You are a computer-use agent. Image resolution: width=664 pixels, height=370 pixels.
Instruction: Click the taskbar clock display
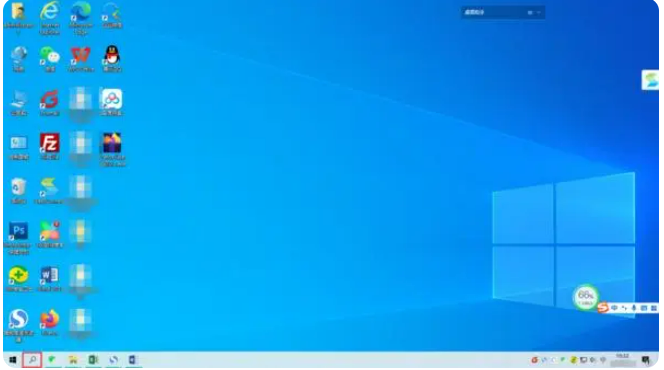point(622,360)
